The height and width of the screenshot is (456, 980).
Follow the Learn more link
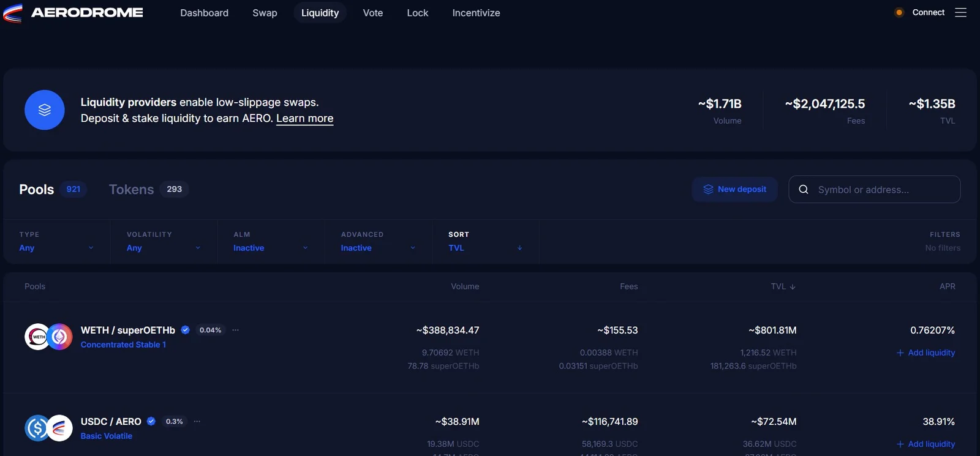304,118
